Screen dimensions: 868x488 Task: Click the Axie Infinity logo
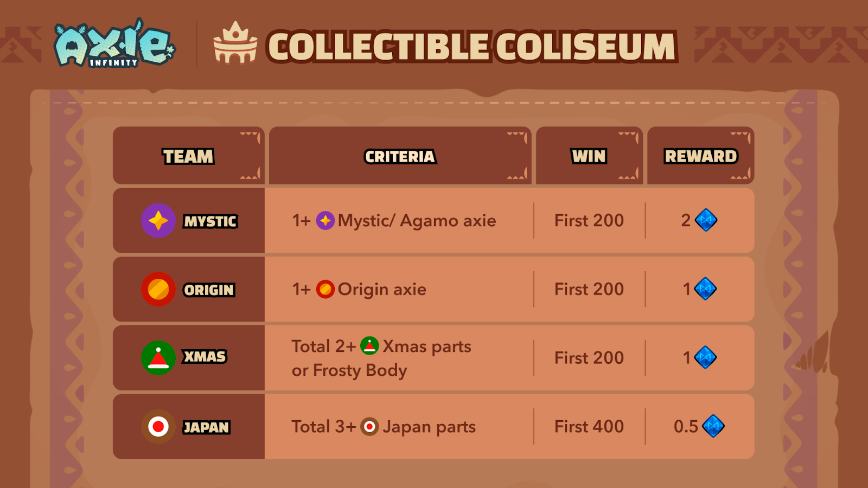(x=114, y=44)
